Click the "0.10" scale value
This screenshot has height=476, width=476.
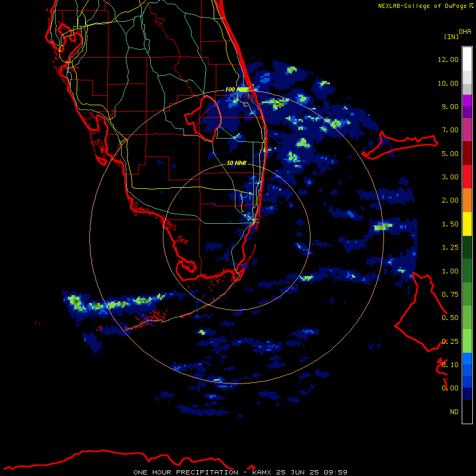click(x=450, y=365)
